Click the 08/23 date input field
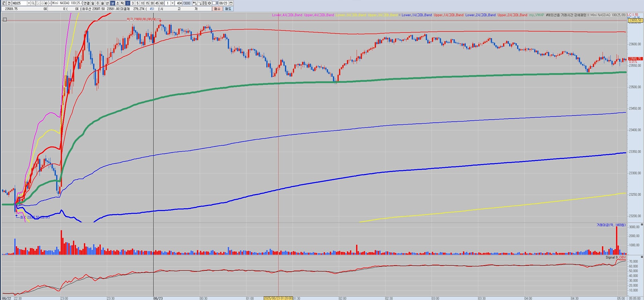 point(223,3)
